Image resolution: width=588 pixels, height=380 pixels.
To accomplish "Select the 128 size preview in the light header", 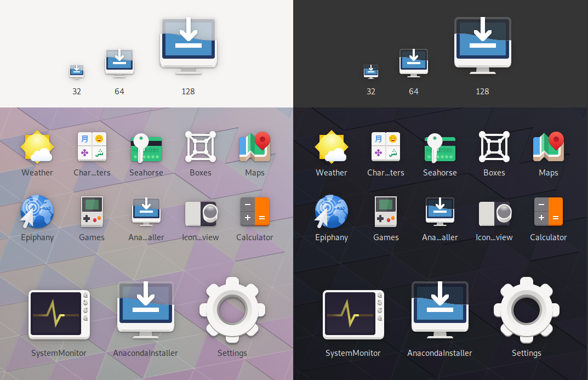I will 189,46.
